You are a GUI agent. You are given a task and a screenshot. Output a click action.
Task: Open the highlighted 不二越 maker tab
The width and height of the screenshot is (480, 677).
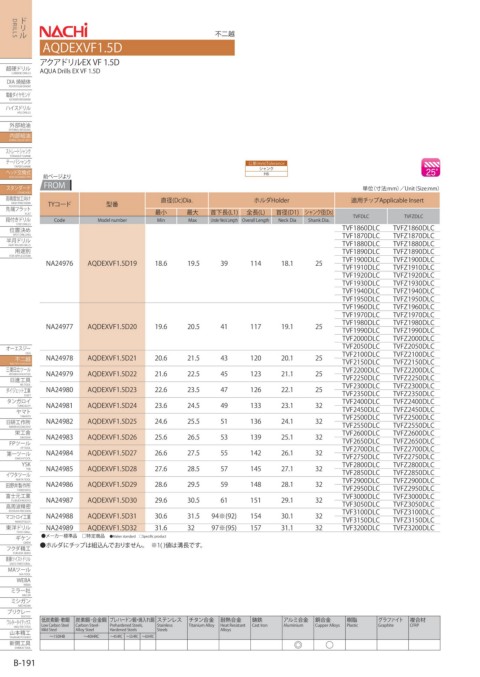[x=16, y=360]
